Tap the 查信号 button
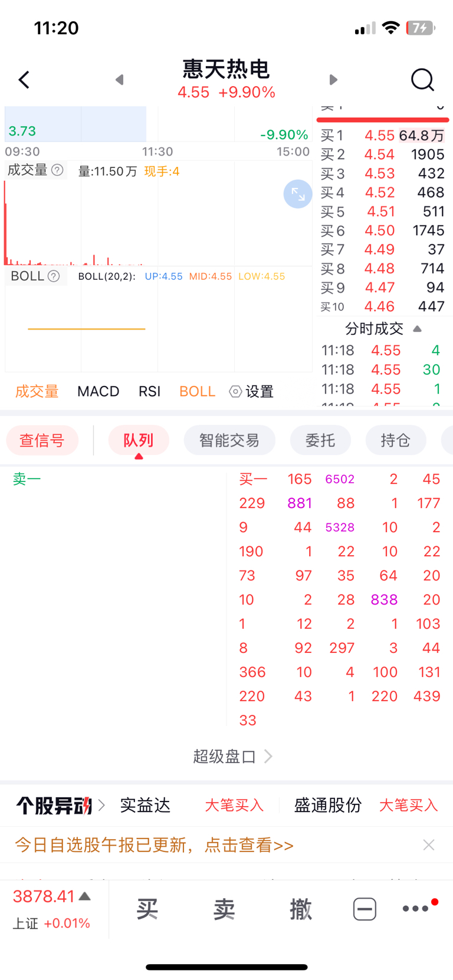The height and width of the screenshot is (980, 453). tap(42, 440)
